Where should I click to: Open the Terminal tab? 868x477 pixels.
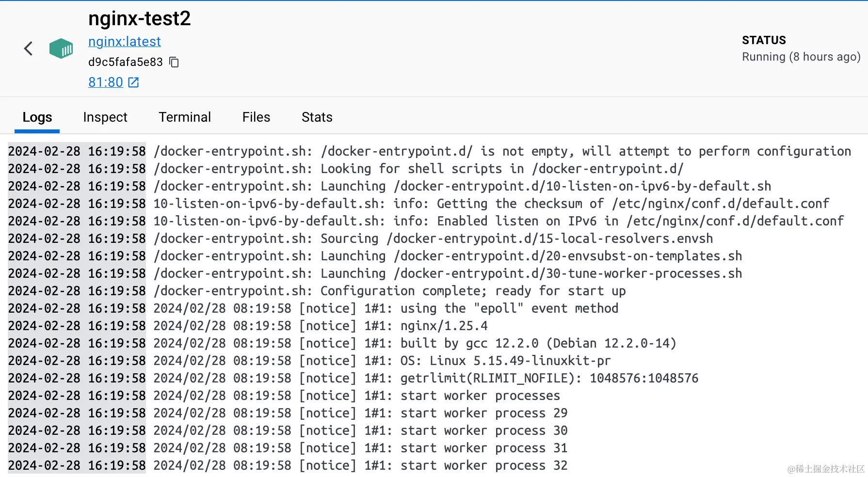185,117
